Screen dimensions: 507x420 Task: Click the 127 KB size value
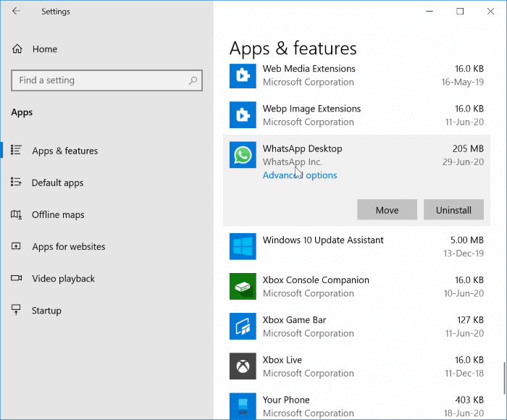470,320
